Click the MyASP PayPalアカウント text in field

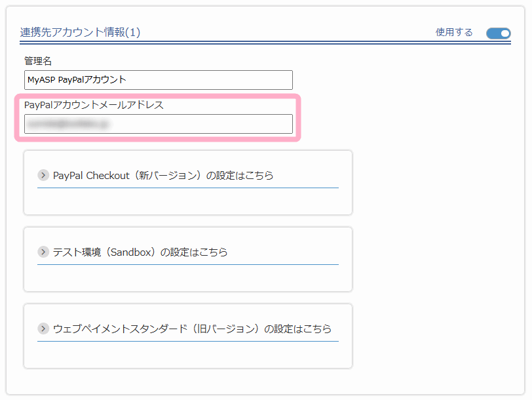click(x=77, y=80)
